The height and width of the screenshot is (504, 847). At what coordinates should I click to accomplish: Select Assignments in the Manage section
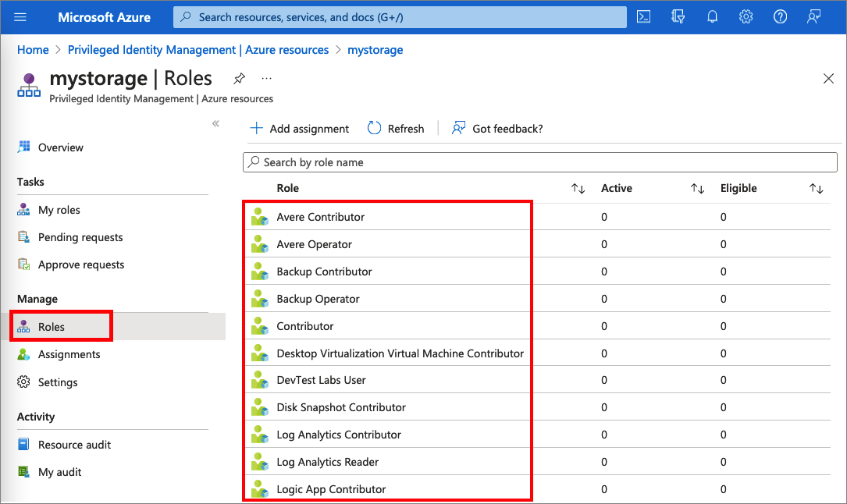click(x=69, y=353)
